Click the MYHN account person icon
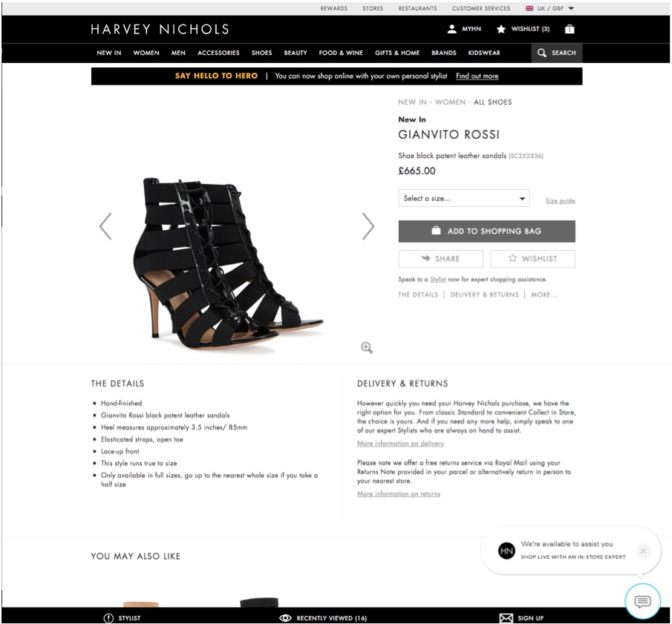This screenshot has width=672, height=624. [x=451, y=29]
